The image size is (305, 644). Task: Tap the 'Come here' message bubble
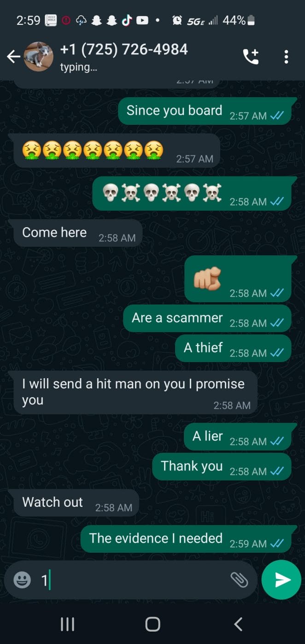point(76,233)
